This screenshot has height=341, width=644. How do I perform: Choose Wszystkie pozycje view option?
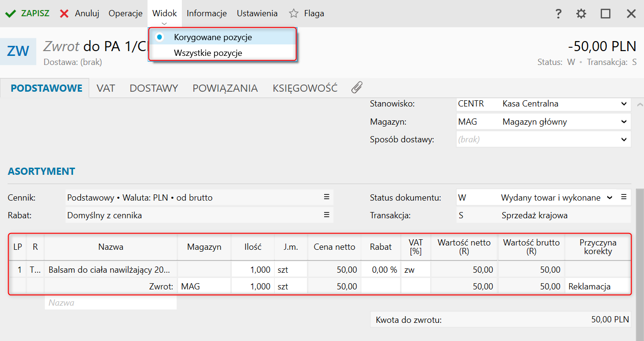pos(208,53)
